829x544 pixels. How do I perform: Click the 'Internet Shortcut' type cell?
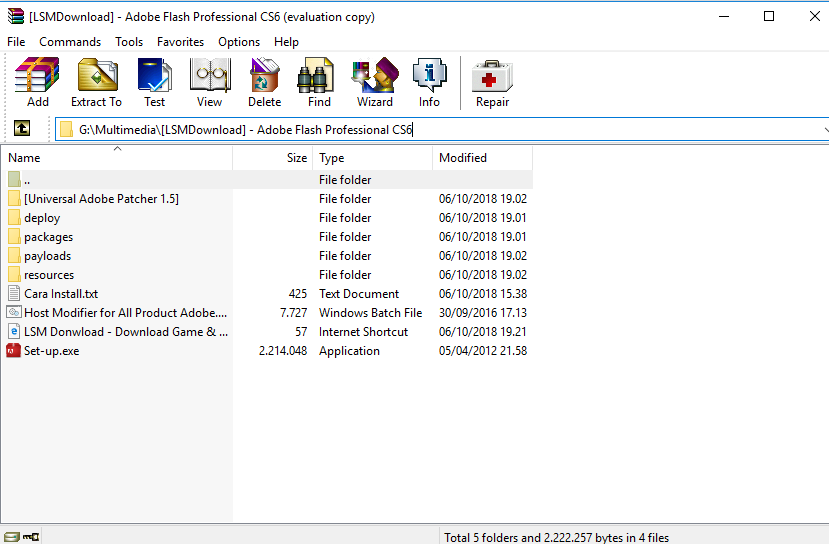[x=364, y=331]
